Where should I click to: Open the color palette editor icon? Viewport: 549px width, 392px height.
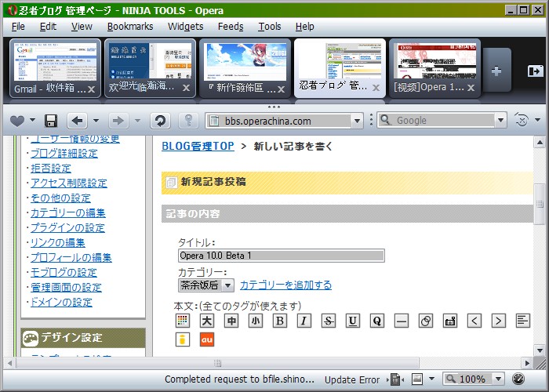pos(183,320)
